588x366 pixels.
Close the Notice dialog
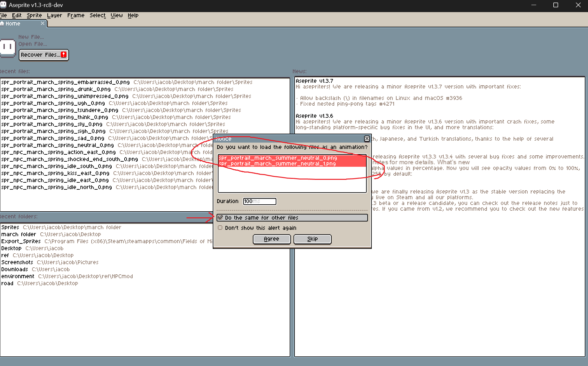367,138
